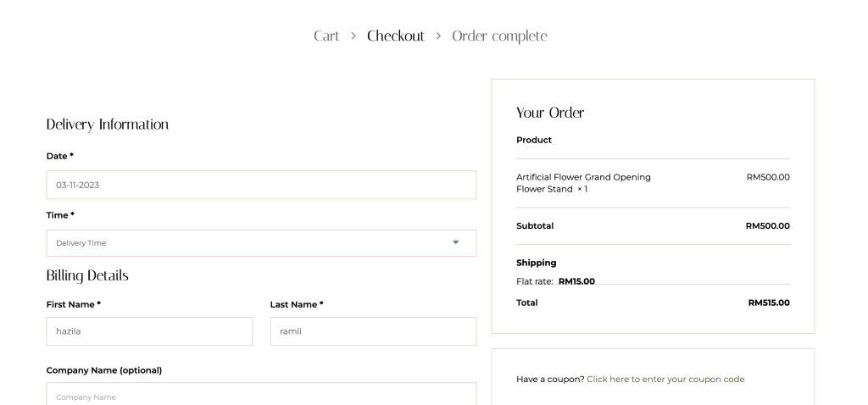
Task: Click the Company Name (optional) label
Action: pyautogui.click(x=103, y=369)
